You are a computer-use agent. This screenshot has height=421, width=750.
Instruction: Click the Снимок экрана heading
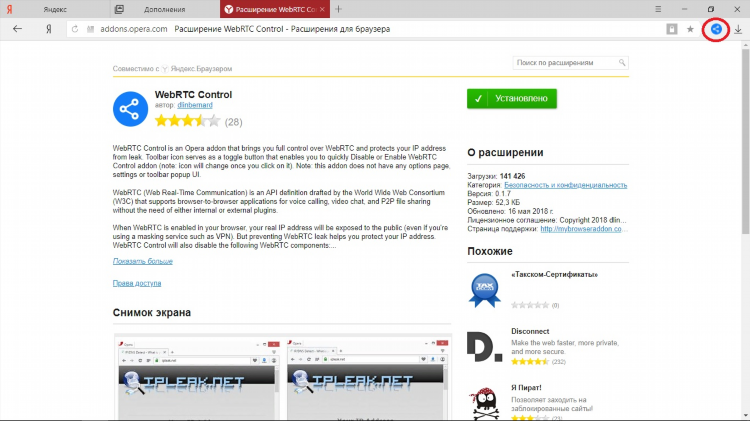pos(152,312)
